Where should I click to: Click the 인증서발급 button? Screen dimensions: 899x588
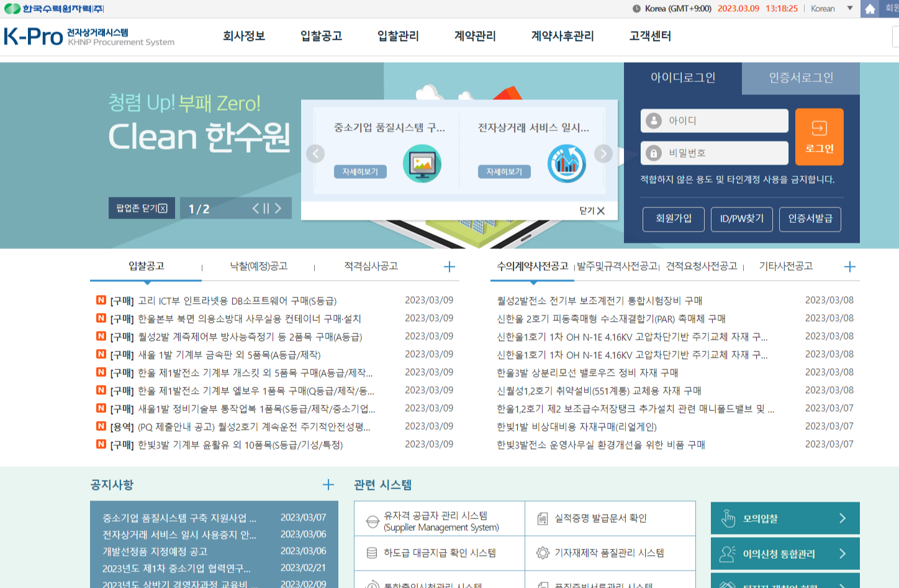pos(810,219)
